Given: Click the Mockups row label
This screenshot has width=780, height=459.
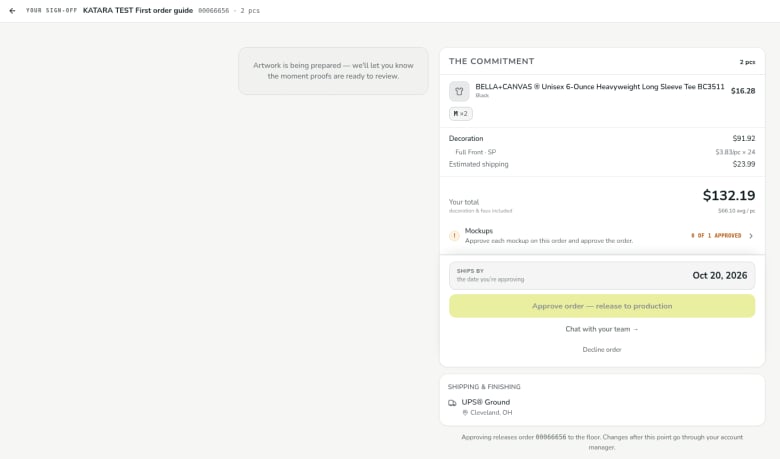Looking at the screenshot, I should (479, 231).
